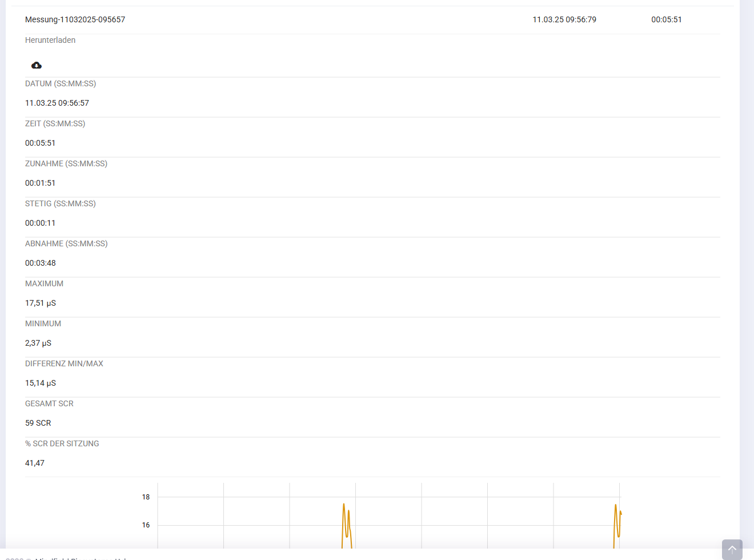This screenshot has height=560, width=754.
Task: Select the ZUNAHME value 00:01:51
Action: pos(41,183)
